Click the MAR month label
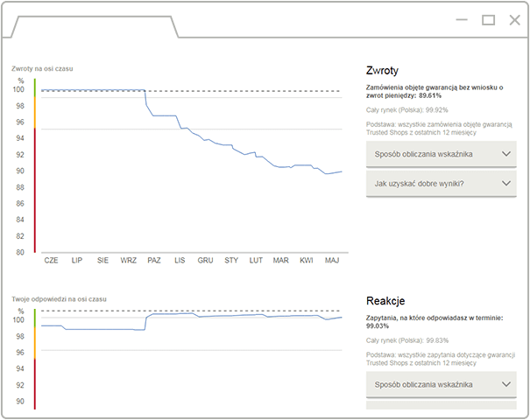The image size is (530, 420). (x=281, y=260)
